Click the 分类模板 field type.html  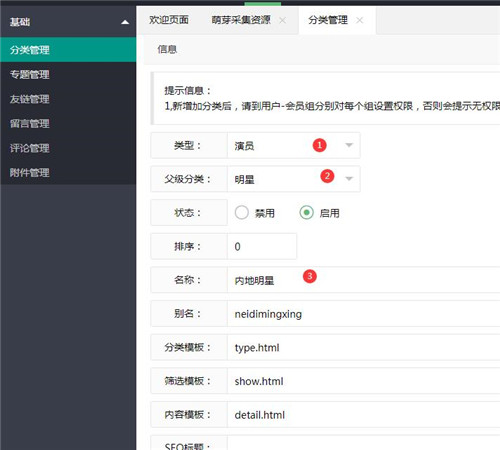click(x=364, y=347)
